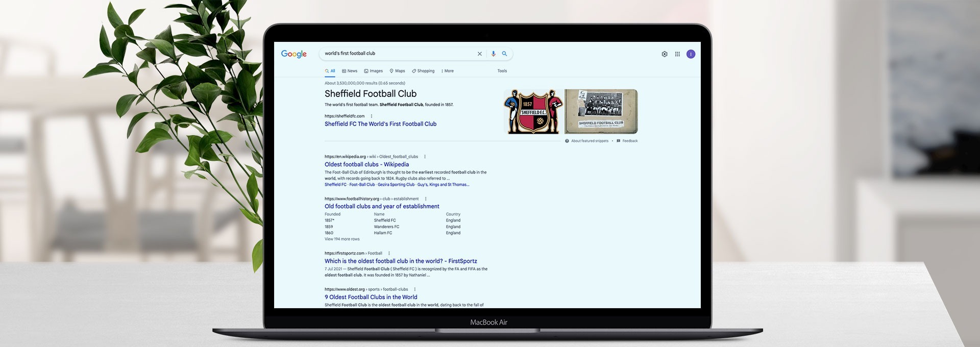
Task: Open the vintage Sheffield Football Club team photo
Action: click(x=601, y=112)
